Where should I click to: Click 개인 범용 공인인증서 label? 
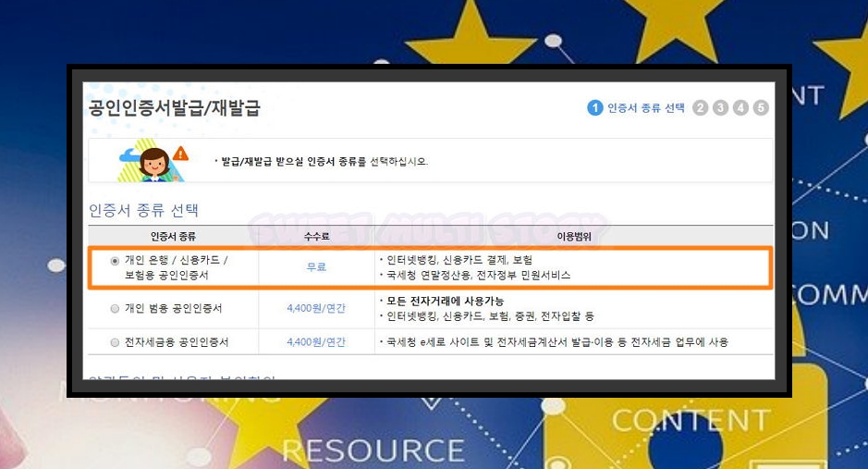(173, 308)
